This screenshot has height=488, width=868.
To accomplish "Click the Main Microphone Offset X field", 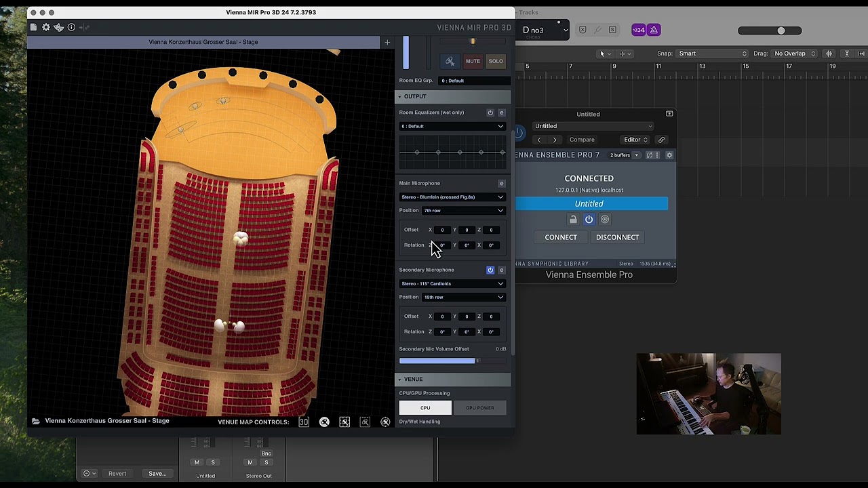I will pyautogui.click(x=442, y=230).
